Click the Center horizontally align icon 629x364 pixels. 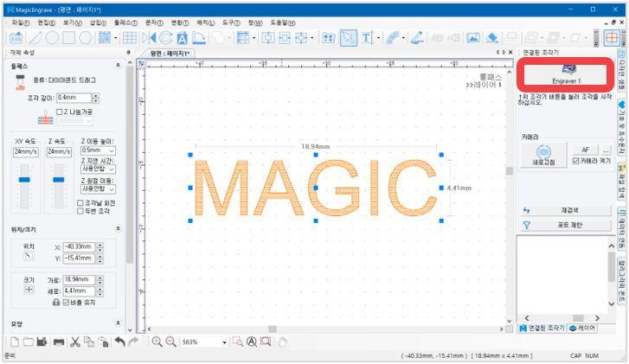(x=268, y=38)
